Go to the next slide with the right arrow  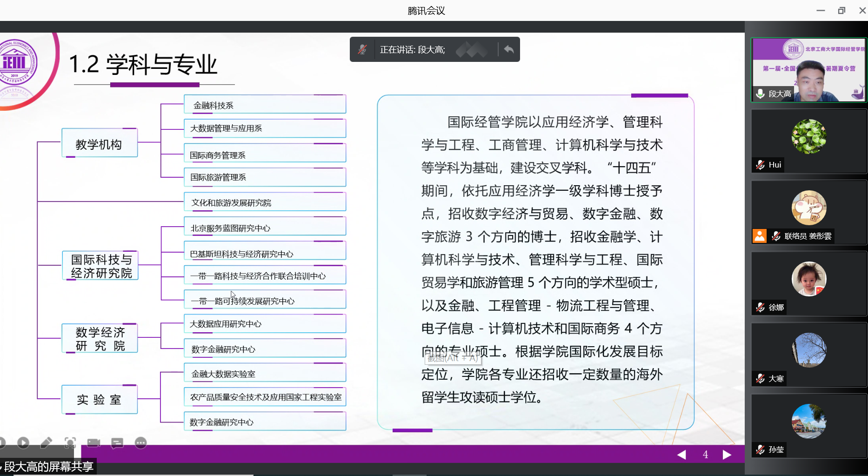click(727, 455)
